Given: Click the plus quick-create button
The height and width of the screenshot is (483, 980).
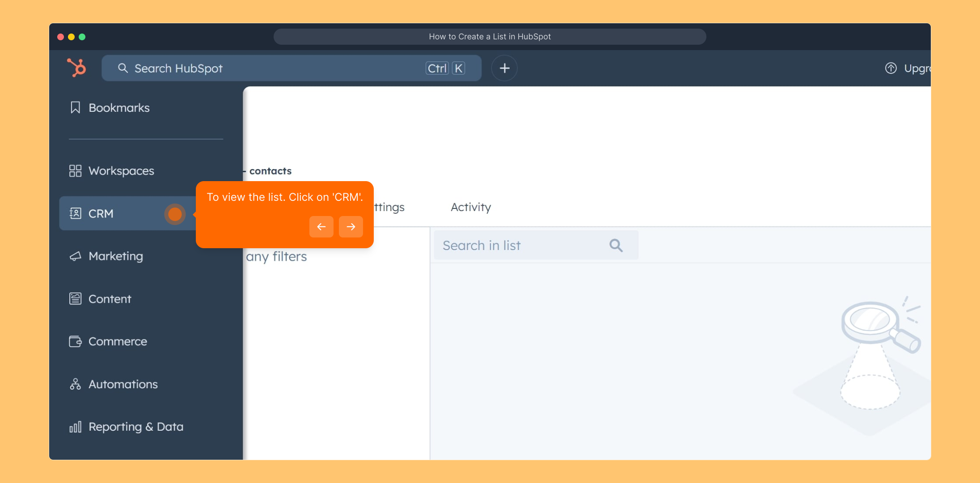Looking at the screenshot, I should click(x=504, y=68).
